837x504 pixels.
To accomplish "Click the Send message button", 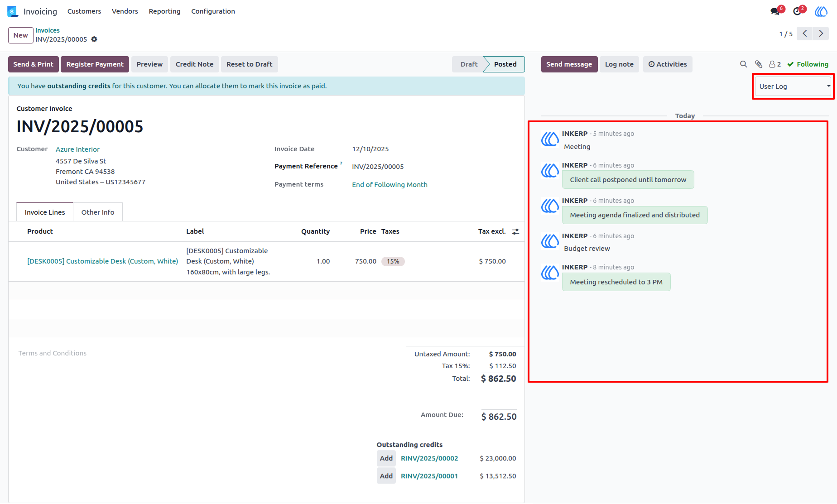I will click(569, 64).
